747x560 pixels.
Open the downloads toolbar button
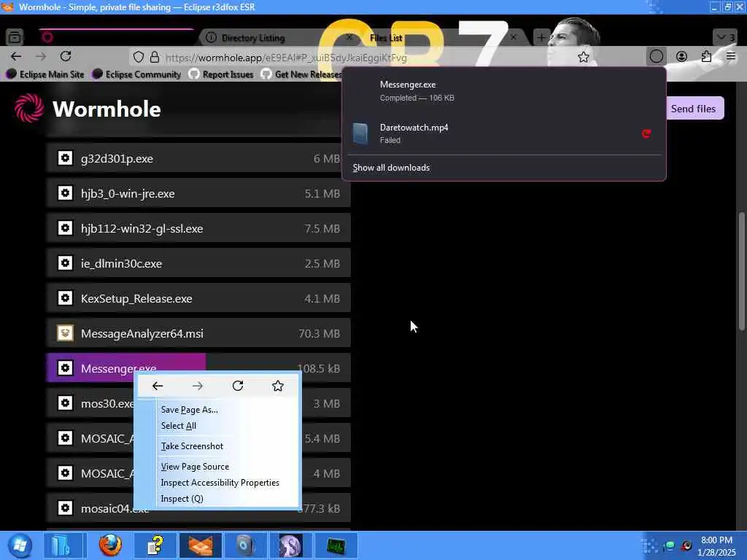pos(656,57)
